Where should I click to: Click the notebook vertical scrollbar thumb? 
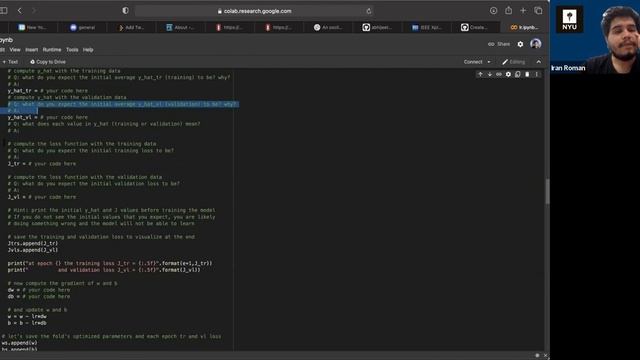[547, 191]
